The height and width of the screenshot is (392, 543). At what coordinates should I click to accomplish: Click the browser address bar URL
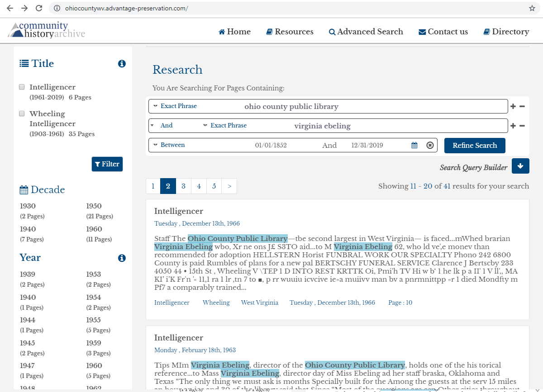tap(127, 8)
